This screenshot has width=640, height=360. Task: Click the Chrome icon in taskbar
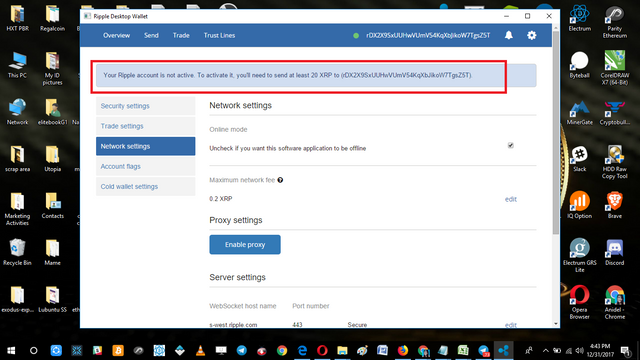282,351
